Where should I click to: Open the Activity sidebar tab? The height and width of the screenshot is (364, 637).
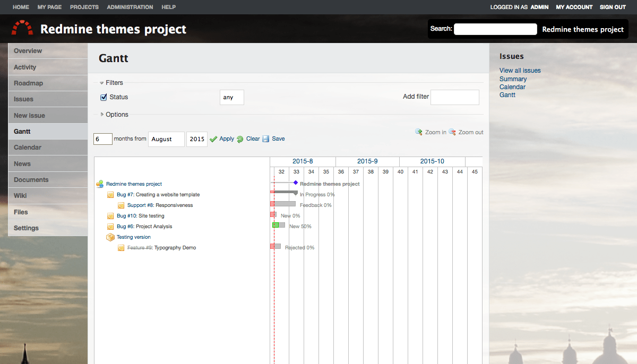pos(48,67)
